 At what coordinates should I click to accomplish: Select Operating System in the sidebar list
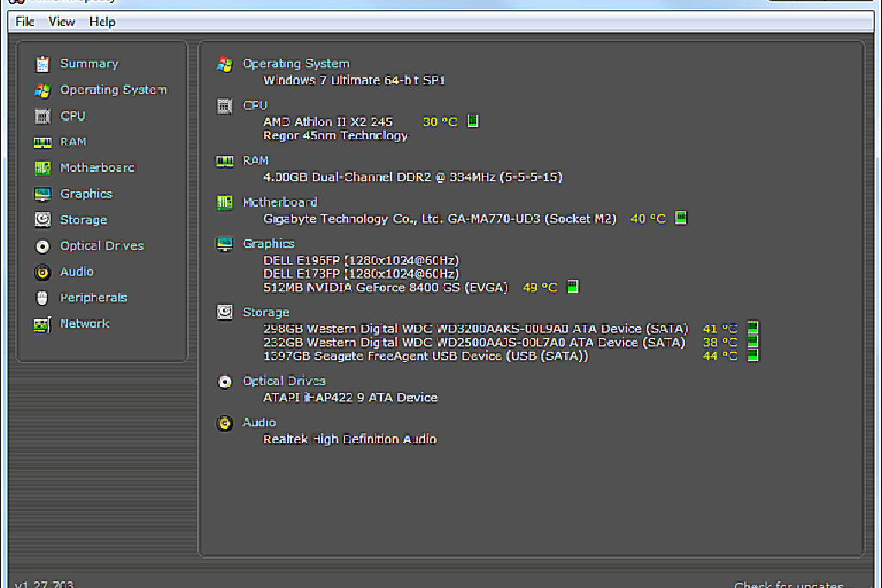113,90
